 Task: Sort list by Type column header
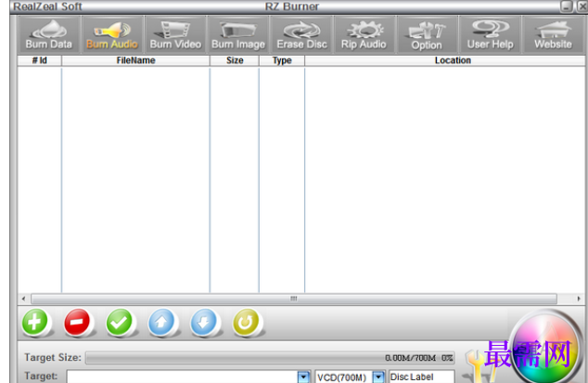point(282,60)
